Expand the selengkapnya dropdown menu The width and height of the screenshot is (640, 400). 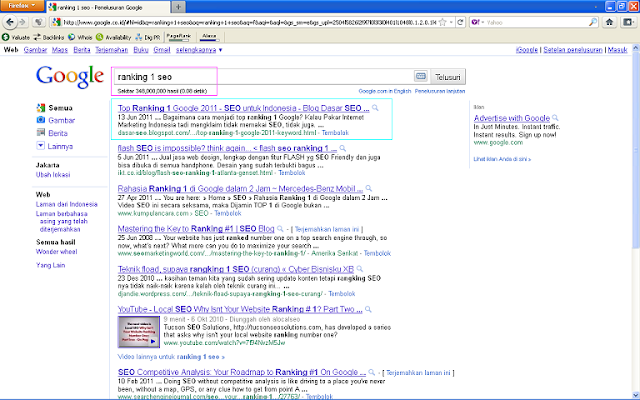click(x=199, y=50)
